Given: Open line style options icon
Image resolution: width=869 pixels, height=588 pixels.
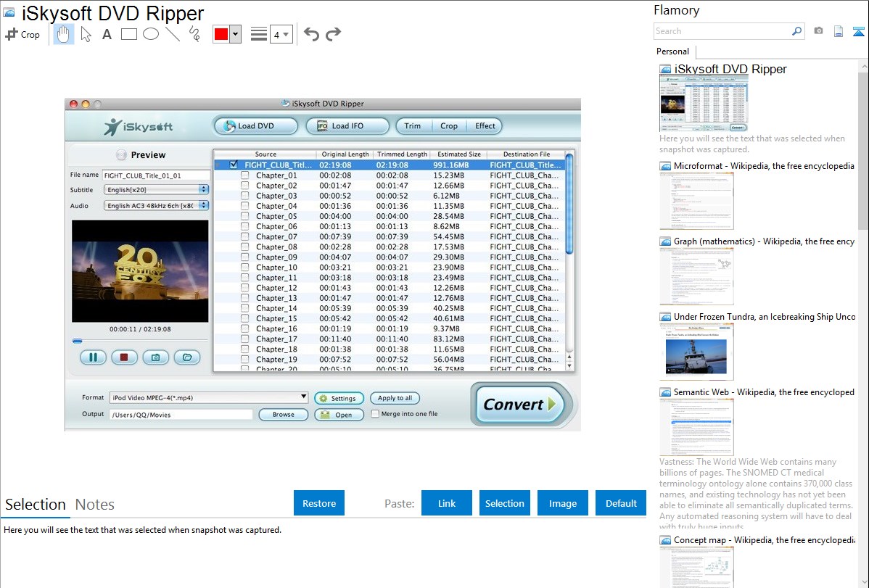Looking at the screenshot, I should tap(259, 34).
